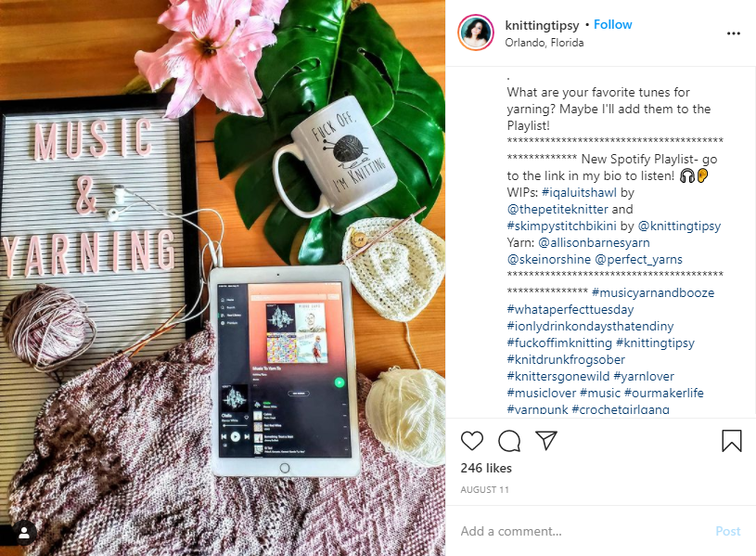Viewport: 756px width, 556px height.
Task: Like the post with the heart icon
Action: point(471,441)
